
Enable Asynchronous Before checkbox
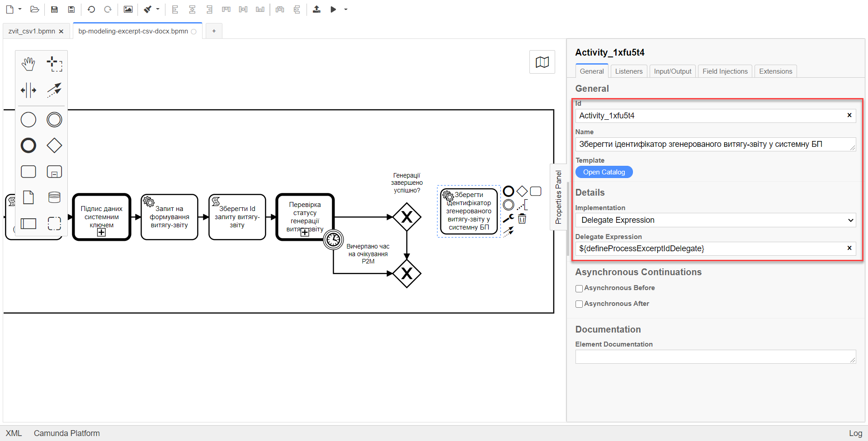click(x=579, y=288)
